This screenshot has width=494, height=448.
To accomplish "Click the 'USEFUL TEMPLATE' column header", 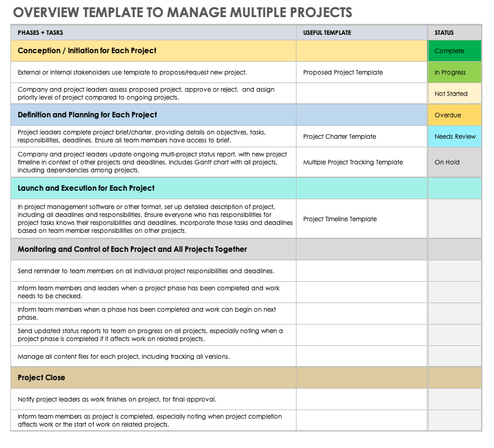I will pyautogui.click(x=361, y=33).
